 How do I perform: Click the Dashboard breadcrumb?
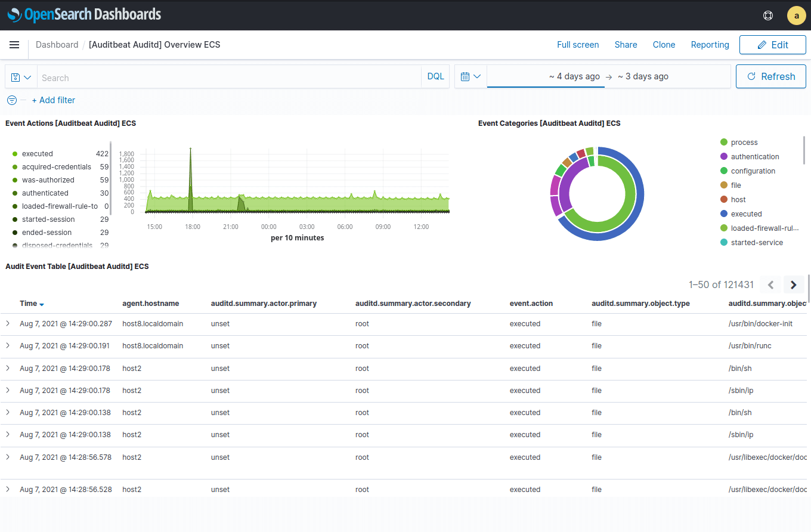click(x=57, y=45)
